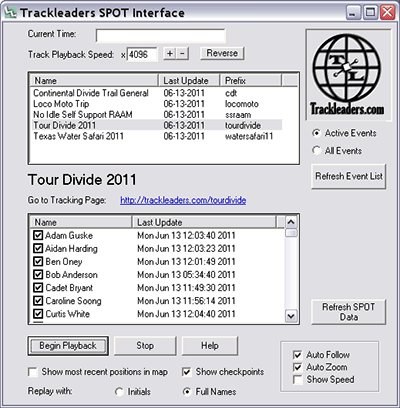
Task: Click the Current Time field
Action: [x=161, y=35]
